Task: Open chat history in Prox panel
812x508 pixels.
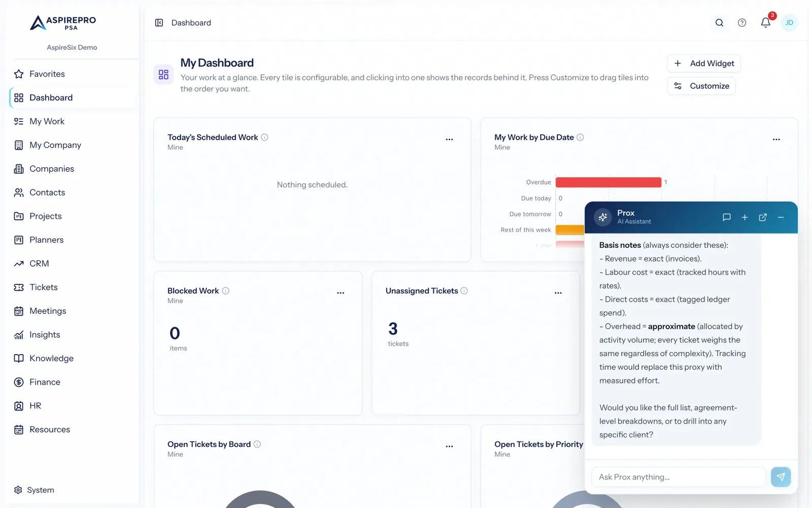Action: pos(726,217)
